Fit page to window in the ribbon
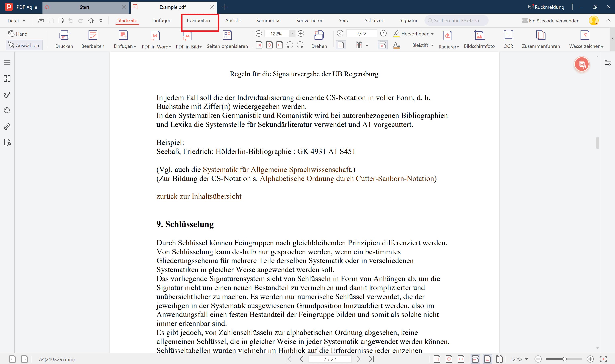The width and height of the screenshot is (615, 364). coord(269,45)
